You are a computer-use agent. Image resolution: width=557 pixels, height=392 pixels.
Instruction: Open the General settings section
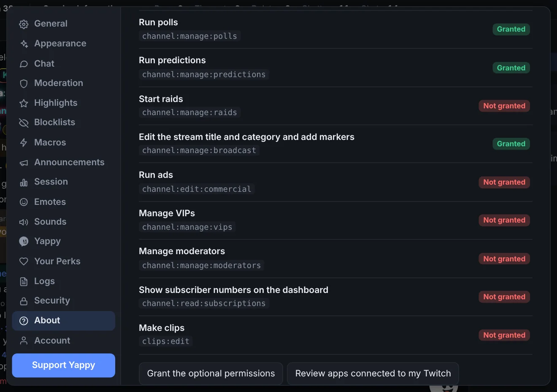coord(64,24)
